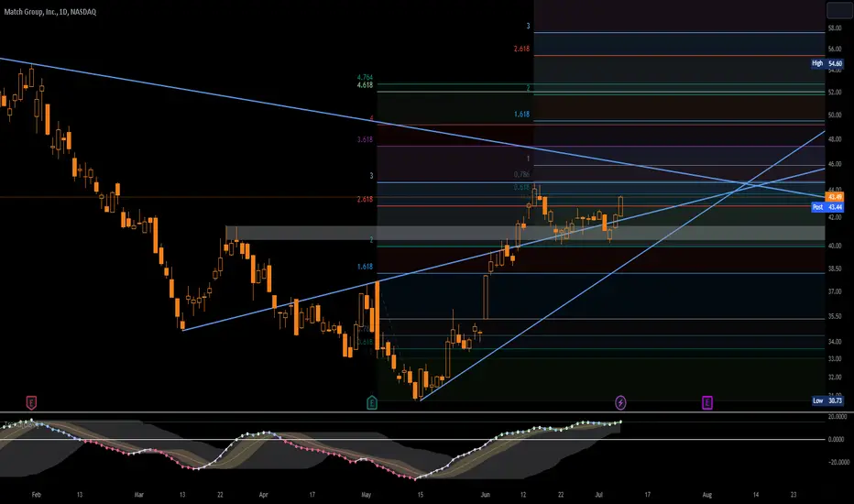Click the purple lightning bolt event marker
Image resolution: width=854 pixels, height=504 pixels.
click(620, 402)
